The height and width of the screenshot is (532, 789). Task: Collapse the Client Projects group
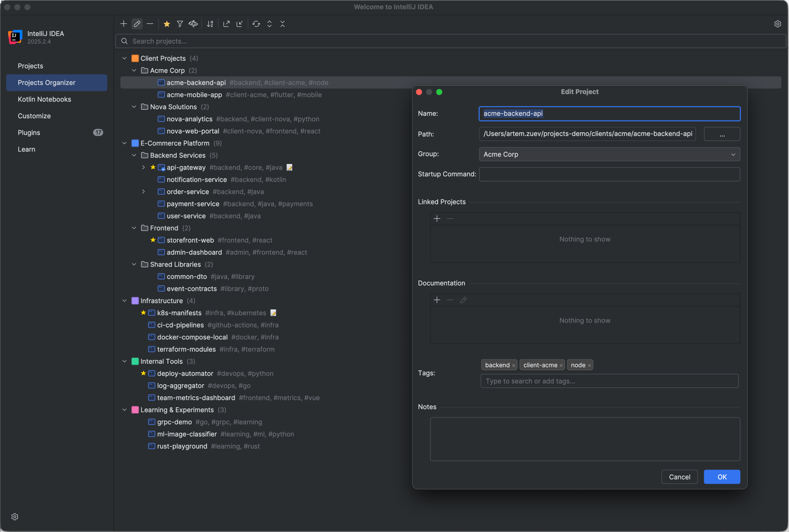[x=124, y=58]
